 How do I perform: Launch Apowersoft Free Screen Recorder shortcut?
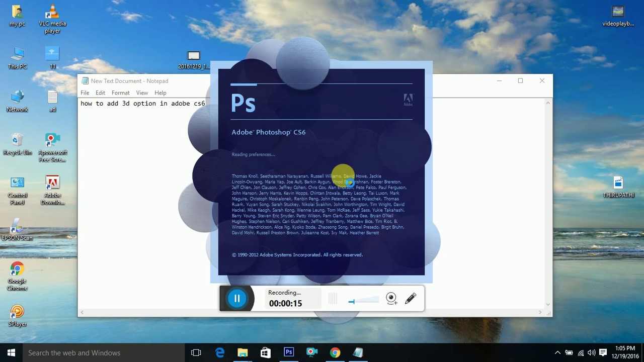click(52, 148)
